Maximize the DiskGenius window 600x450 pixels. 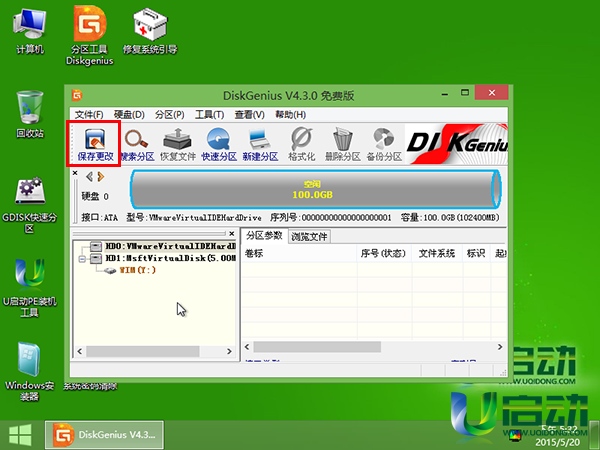465,93
